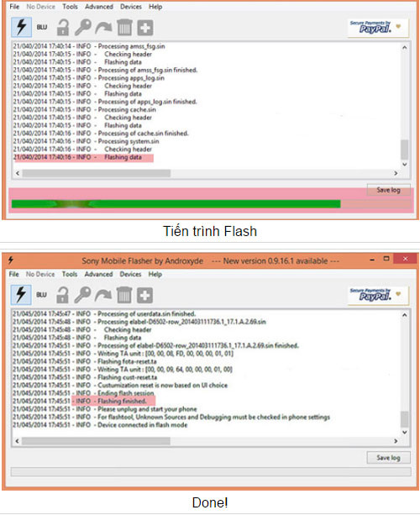420x515 pixels.
Task: Click the trash can icon in the top window toolbar
Action: tap(124, 27)
